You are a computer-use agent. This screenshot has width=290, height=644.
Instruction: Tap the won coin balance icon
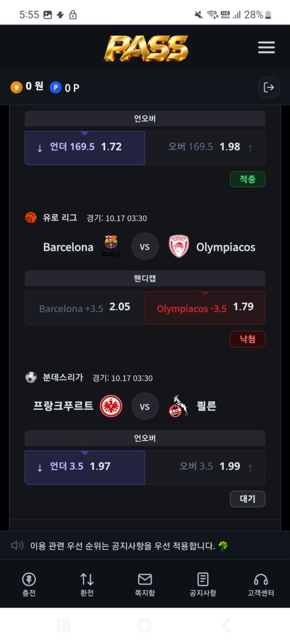pos(16,87)
